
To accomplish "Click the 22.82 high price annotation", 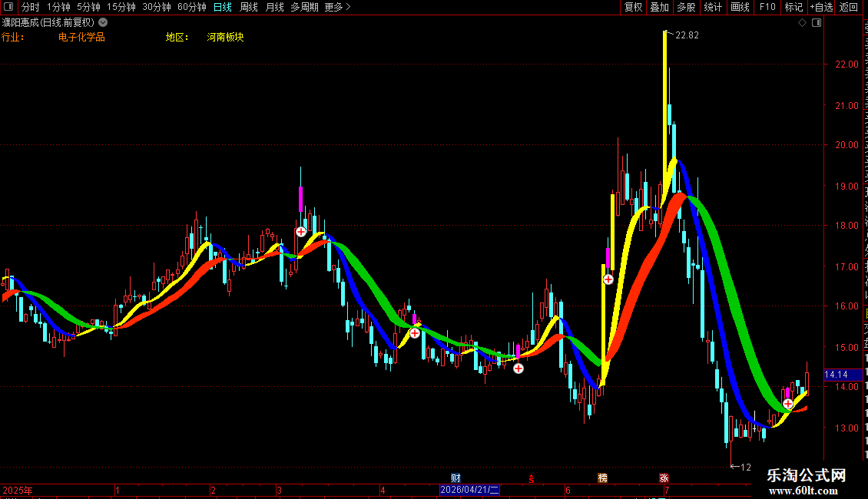I will (x=687, y=35).
